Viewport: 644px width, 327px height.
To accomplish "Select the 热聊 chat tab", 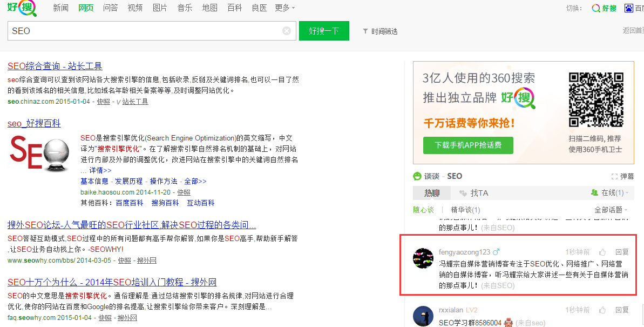I will pyautogui.click(x=432, y=193).
